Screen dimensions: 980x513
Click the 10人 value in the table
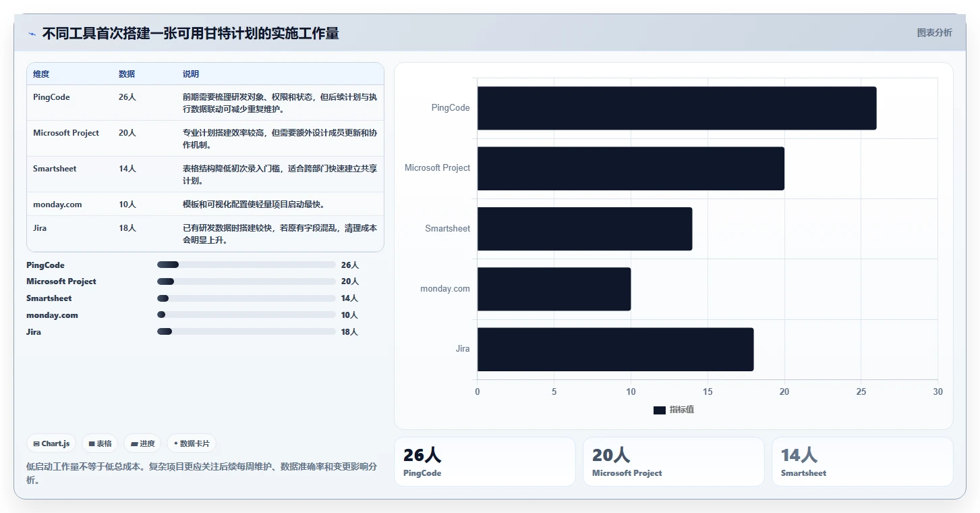127,205
